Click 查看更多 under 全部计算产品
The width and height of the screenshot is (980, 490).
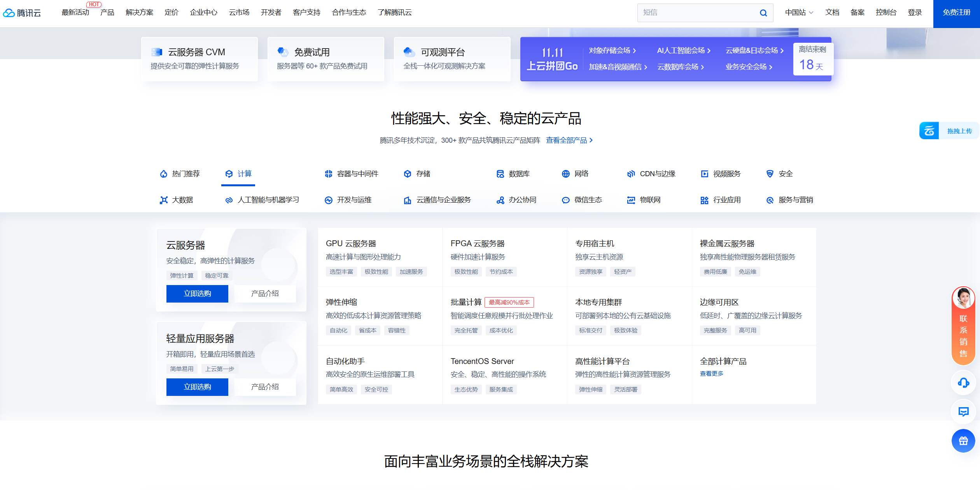[x=712, y=374]
